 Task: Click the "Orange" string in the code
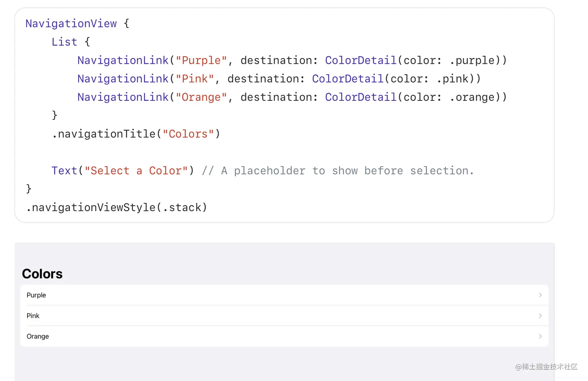(x=201, y=97)
